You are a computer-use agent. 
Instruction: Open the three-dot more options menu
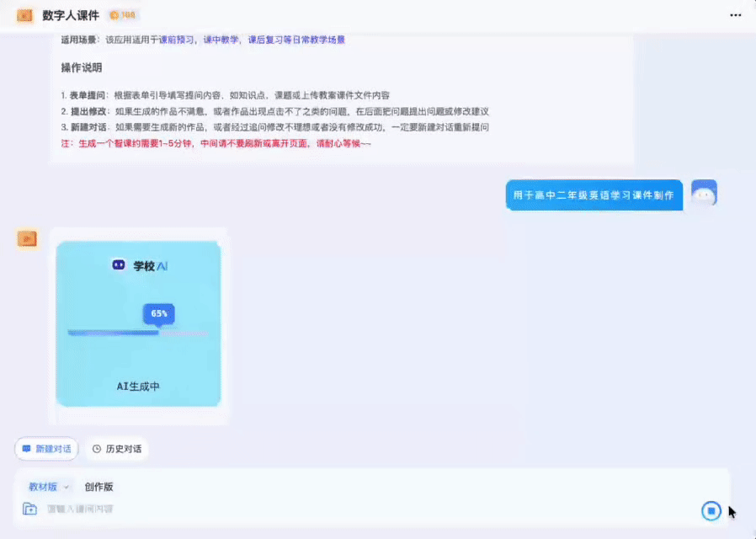coord(736,14)
